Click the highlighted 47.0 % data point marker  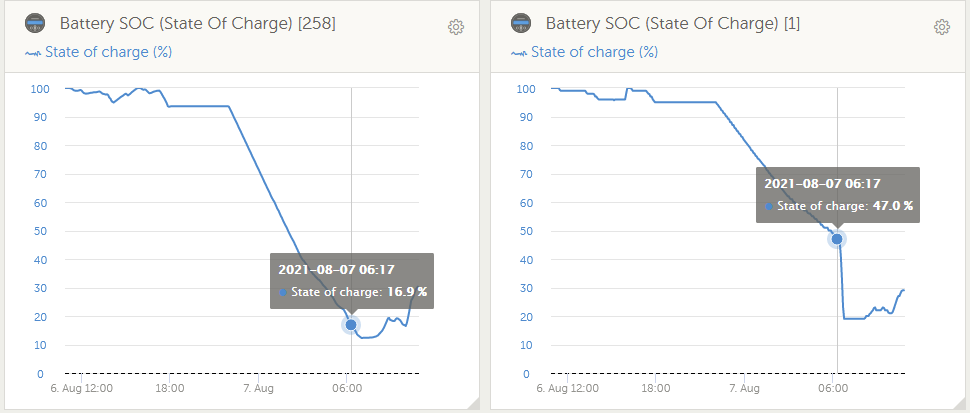tap(837, 239)
